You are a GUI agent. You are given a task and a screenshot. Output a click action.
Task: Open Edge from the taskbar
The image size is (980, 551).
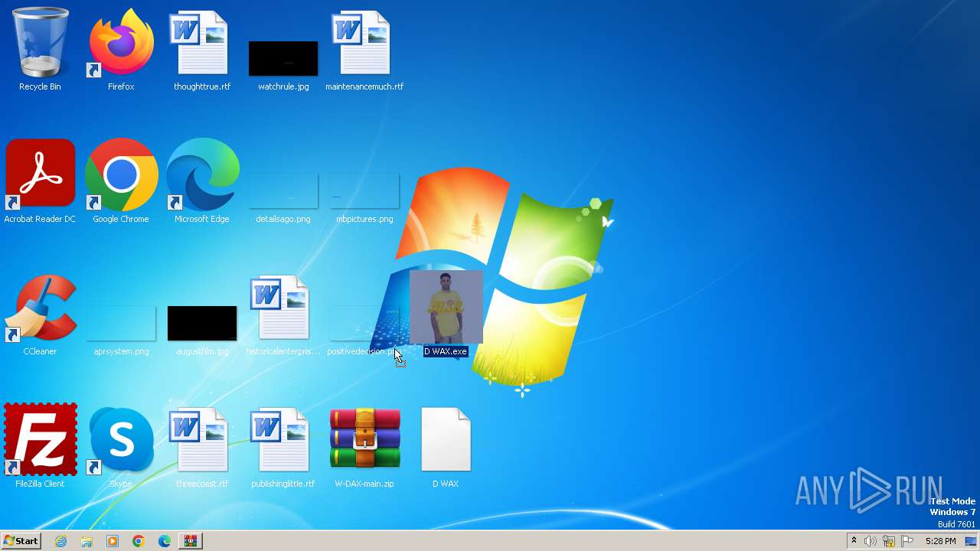click(x=165, y=541)
